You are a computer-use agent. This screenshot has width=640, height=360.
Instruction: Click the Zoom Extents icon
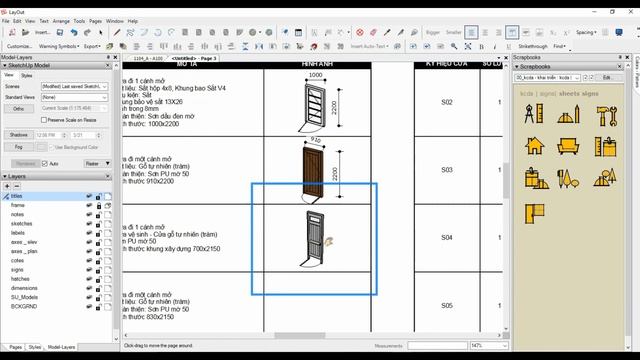pyautogui.click(x=468, y=46)
